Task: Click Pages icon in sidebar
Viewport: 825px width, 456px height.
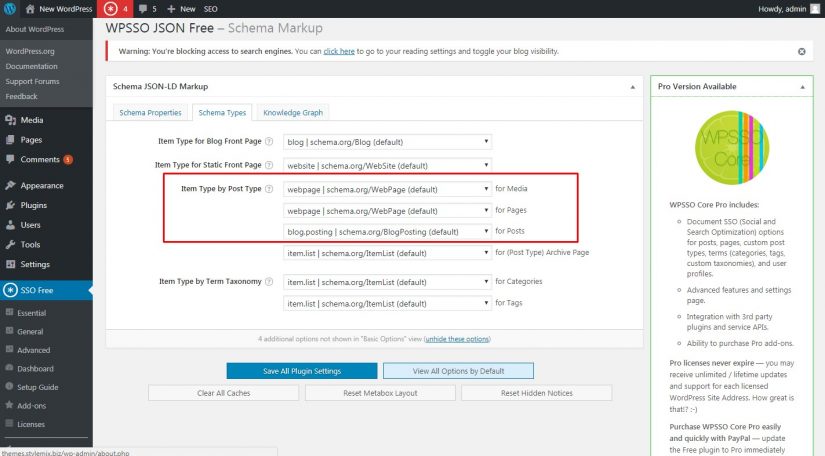Action: (x=11, y=140)
